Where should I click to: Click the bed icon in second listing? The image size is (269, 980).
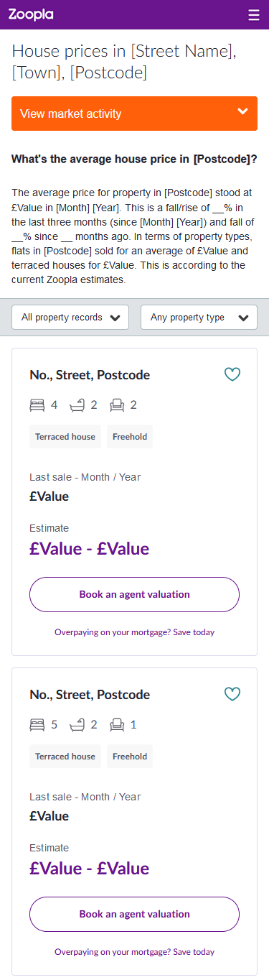(x=37, y=725)
